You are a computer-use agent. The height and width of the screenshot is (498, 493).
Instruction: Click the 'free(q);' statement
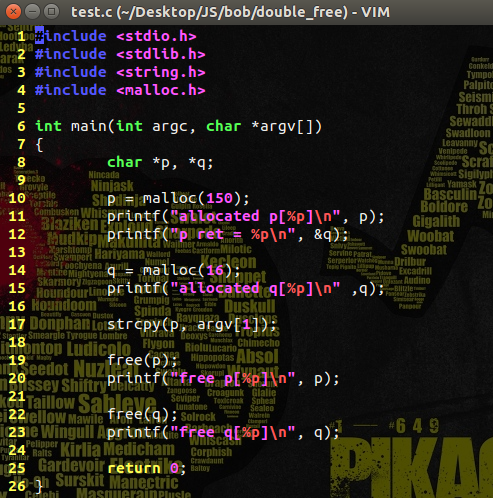pyautogui.click(x=142, y=415)
